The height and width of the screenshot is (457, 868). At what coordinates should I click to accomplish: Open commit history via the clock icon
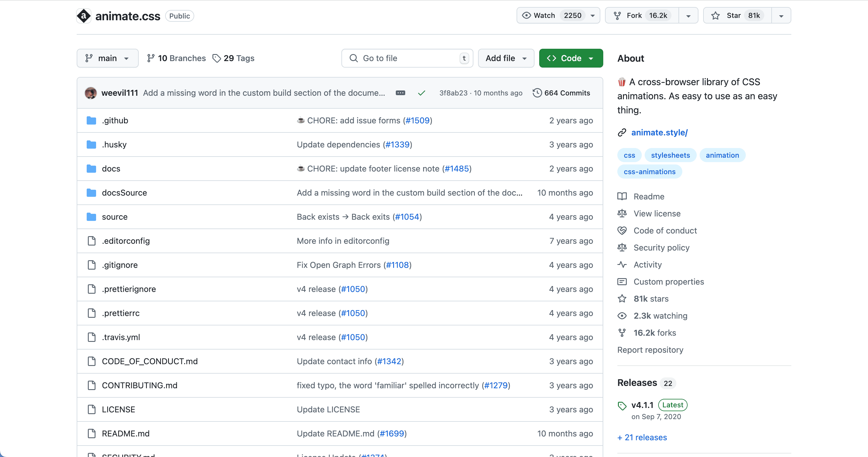(537, 93)
